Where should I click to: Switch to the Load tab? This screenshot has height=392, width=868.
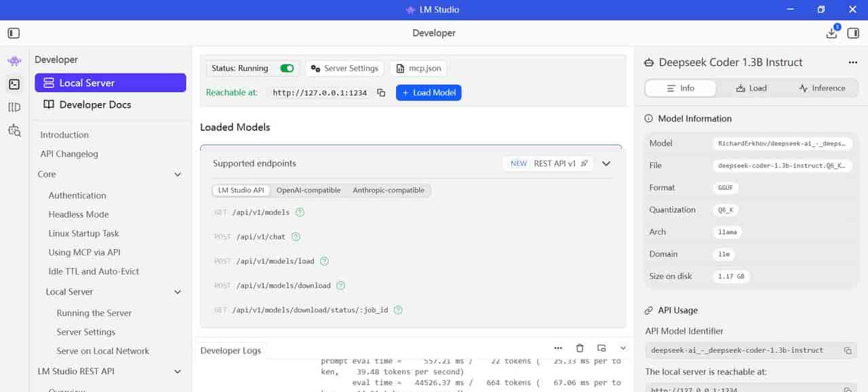(x=751, y=88)
